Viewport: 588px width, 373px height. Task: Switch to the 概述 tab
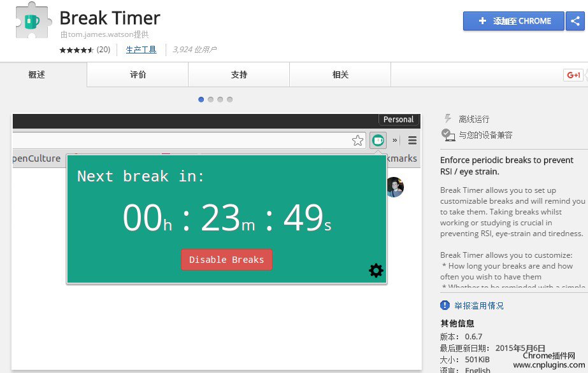pyautogui.click(x=37, y=74)
